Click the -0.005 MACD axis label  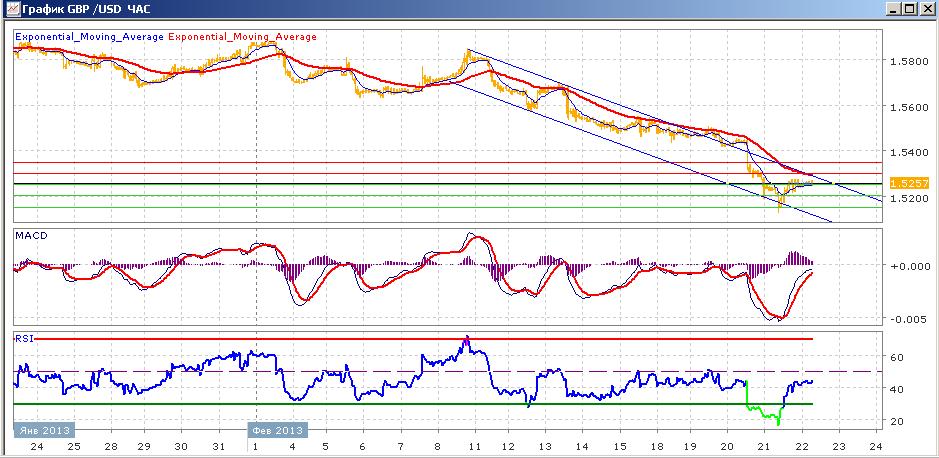(908, 319)
